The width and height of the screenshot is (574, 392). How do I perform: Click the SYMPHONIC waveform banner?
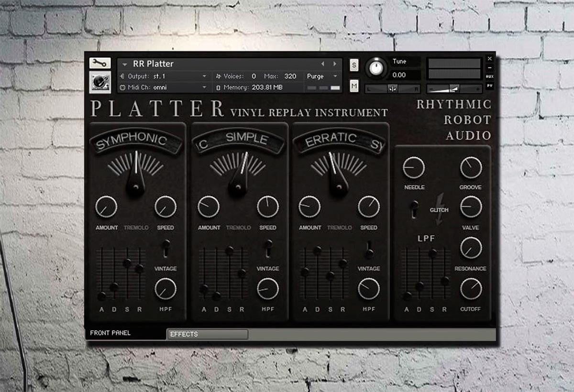pyautogui.click(x=136, y=141)
